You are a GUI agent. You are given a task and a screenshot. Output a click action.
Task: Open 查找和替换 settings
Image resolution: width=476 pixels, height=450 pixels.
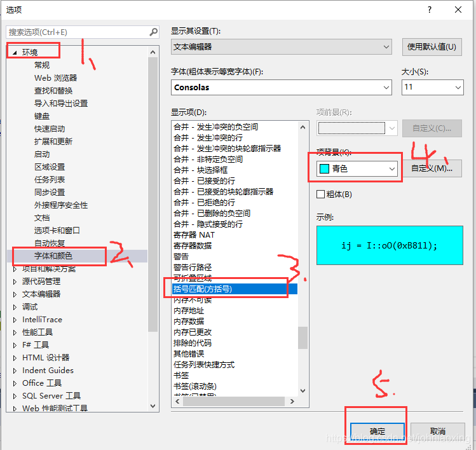coord(53,90)
